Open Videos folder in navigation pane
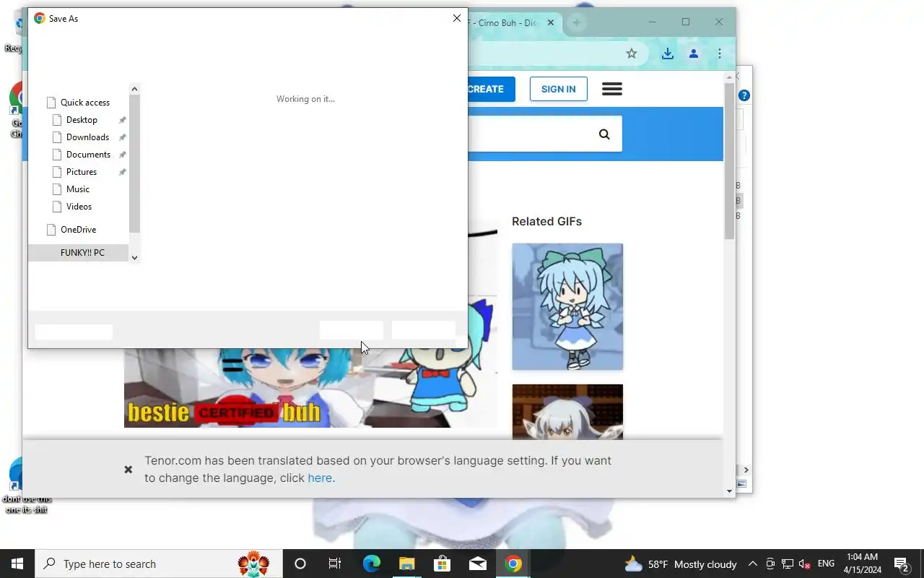 (79, 207)
